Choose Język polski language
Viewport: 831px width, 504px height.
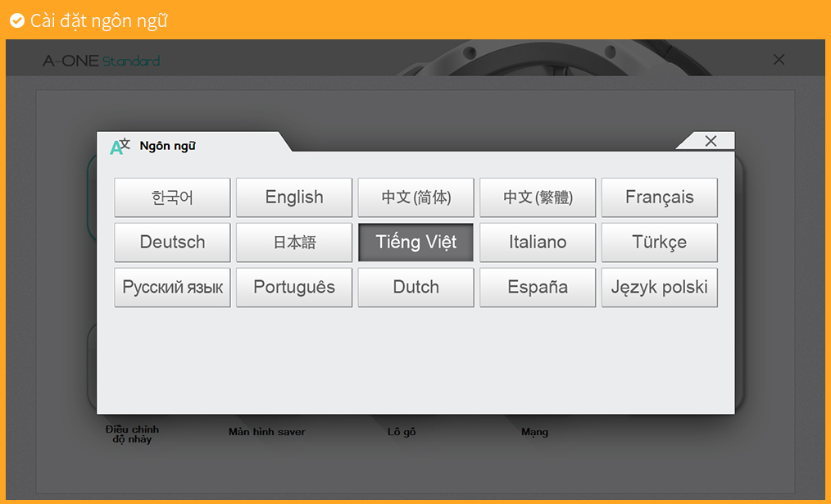659,288
